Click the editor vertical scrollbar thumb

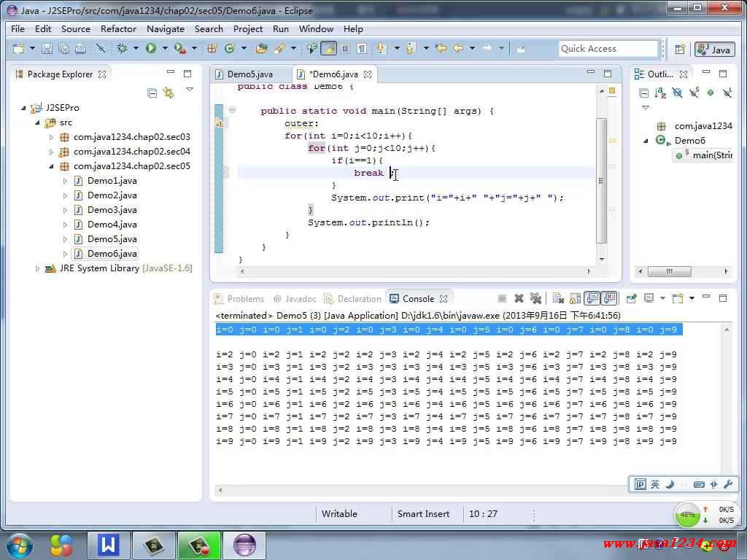coord(602,181)
